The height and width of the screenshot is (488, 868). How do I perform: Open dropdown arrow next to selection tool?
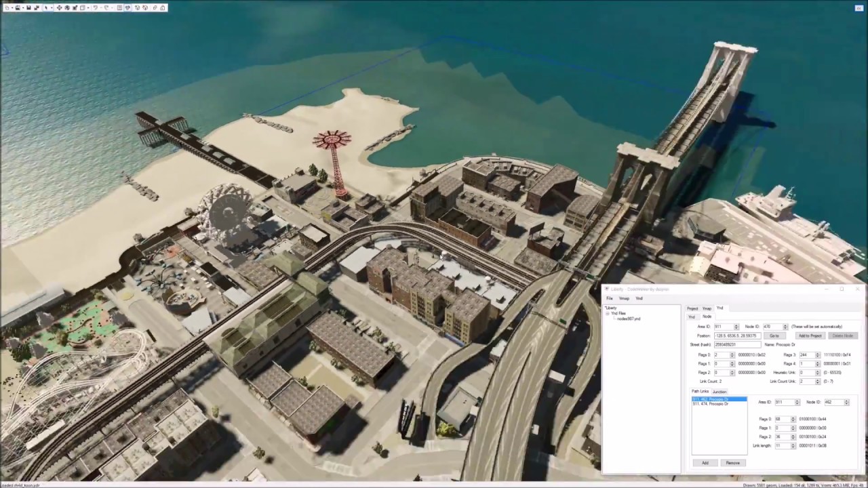[52, 8]
